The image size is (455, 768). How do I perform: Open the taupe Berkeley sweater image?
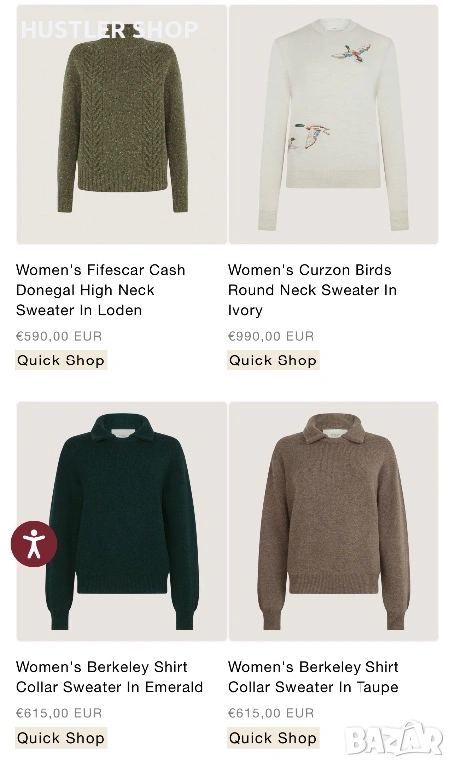pos(333,521)
